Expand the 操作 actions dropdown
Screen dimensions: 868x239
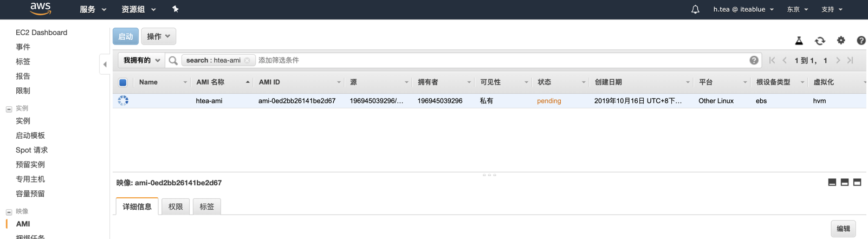point(158,37)
